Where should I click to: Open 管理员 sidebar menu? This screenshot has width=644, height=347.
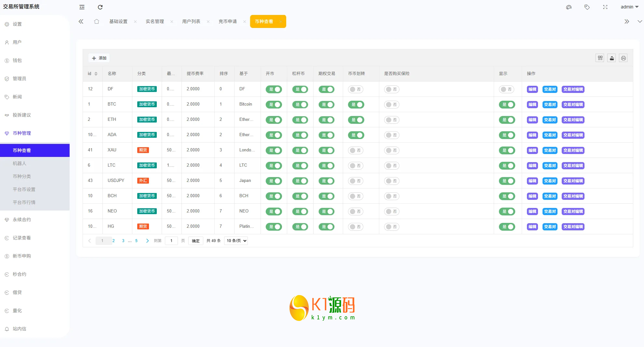tap(35, 79)
